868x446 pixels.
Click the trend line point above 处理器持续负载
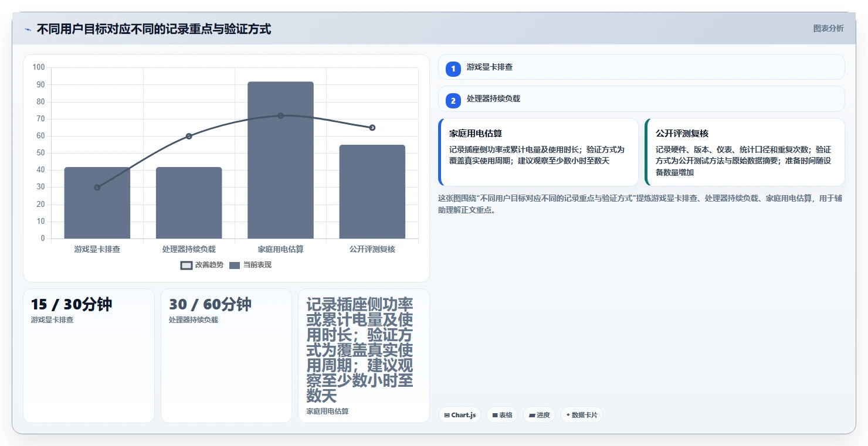(x=189, y=136)
